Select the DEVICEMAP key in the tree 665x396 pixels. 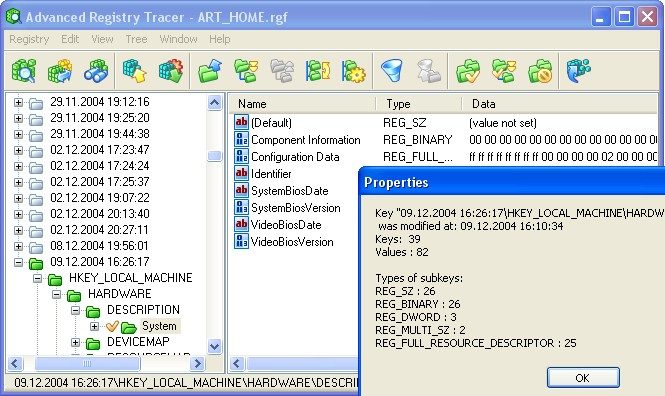(x=138, y=342)
